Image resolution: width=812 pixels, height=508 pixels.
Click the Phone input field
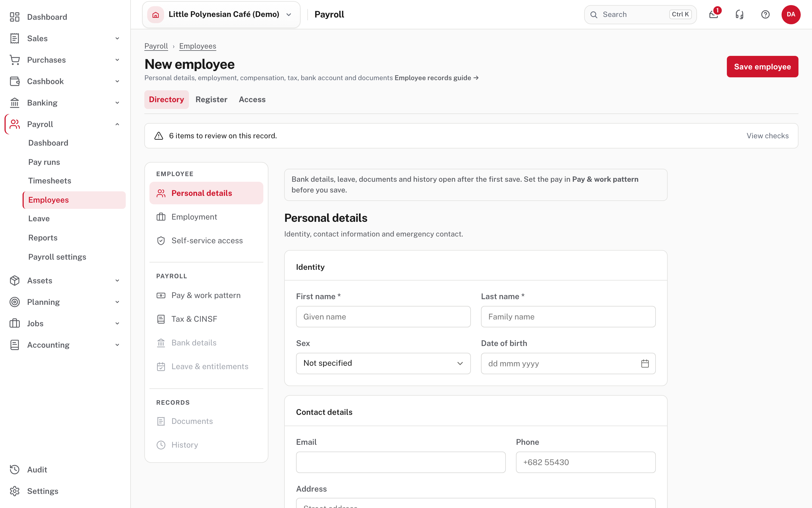click(586, 462)
